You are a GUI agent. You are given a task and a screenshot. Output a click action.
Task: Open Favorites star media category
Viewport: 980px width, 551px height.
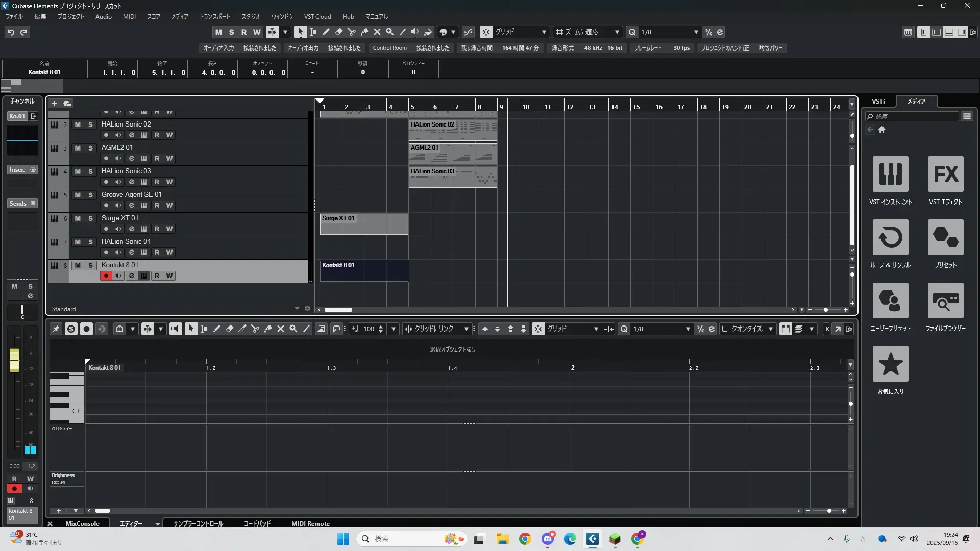coord(890,364)
